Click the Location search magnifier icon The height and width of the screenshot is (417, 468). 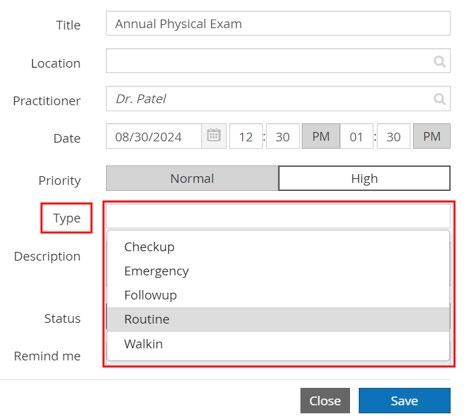pyautogui.click(x=439, y=61)
